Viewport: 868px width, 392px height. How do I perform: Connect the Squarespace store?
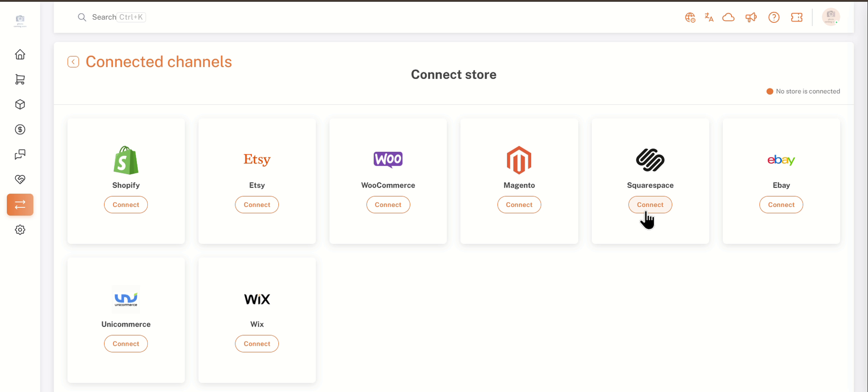[650, 204]
